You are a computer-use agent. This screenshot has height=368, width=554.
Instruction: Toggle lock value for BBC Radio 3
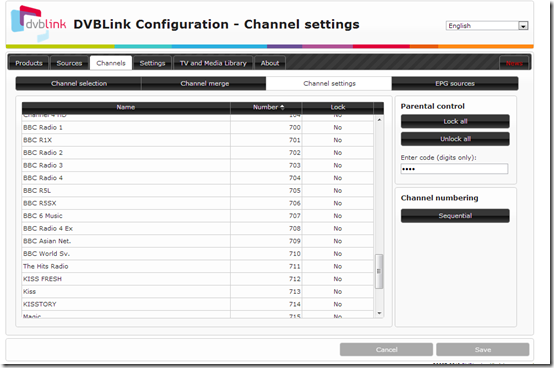338,166
